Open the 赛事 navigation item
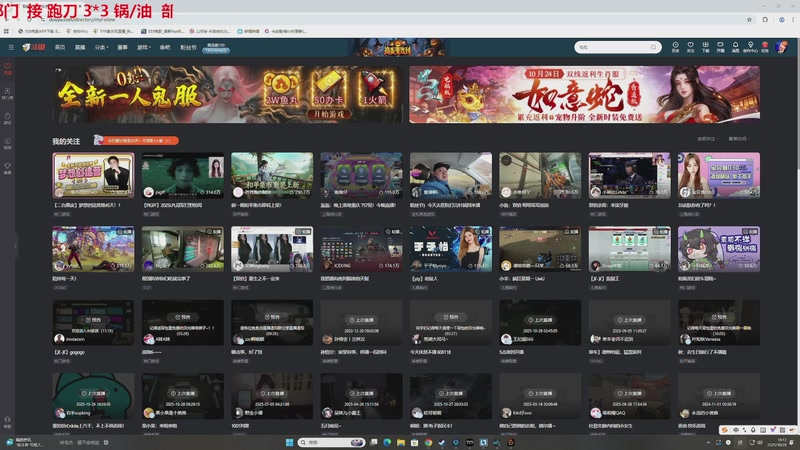The height and width of the screenshot is (450, 800). 122,47
